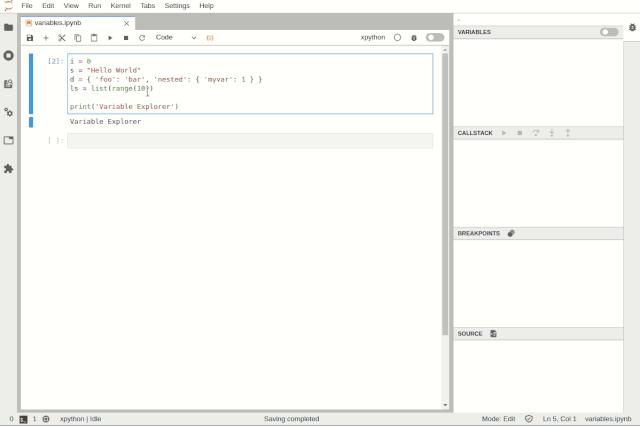Remove all breakpoints icon in Breakpoints panel
Viewport: 640px width, 426px height.
coord(511,233)
